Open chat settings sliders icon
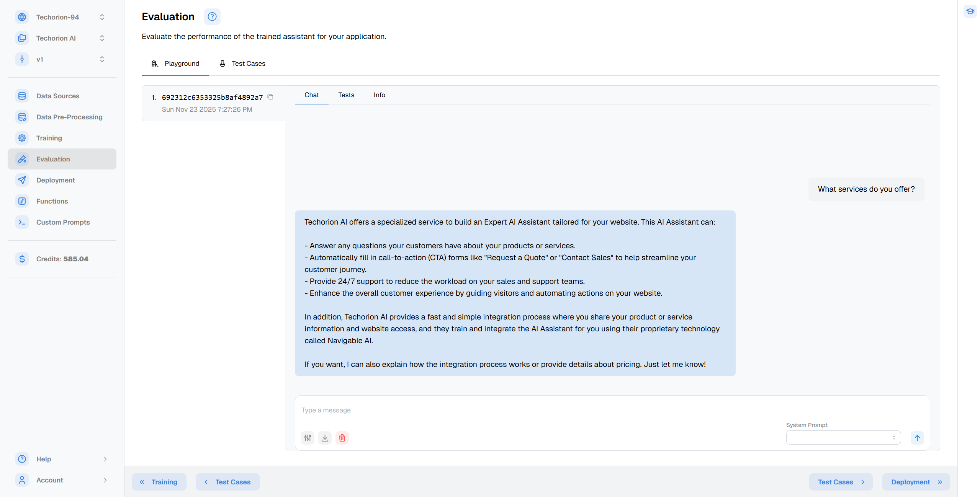 pos(308,438)
